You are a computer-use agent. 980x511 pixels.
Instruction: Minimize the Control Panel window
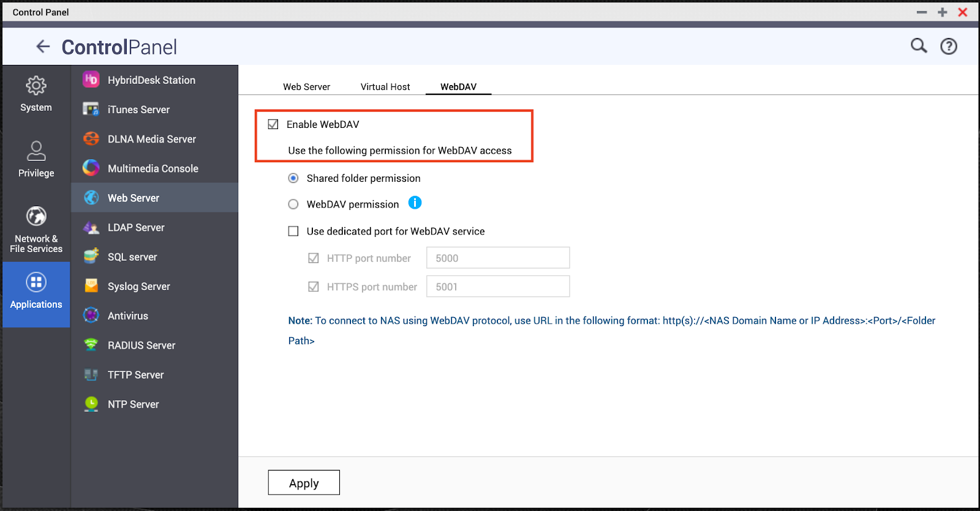coord(922,12)
